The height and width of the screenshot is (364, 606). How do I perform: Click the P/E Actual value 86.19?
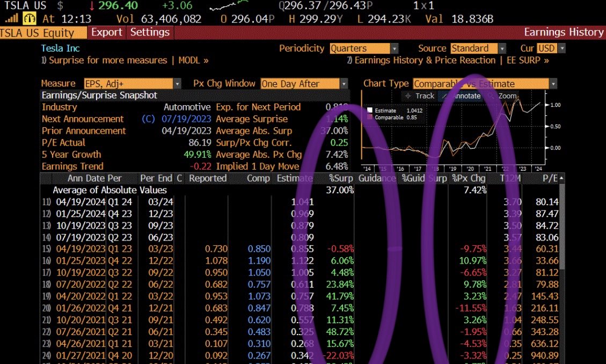pyautogui.click(x=200, y=143)
